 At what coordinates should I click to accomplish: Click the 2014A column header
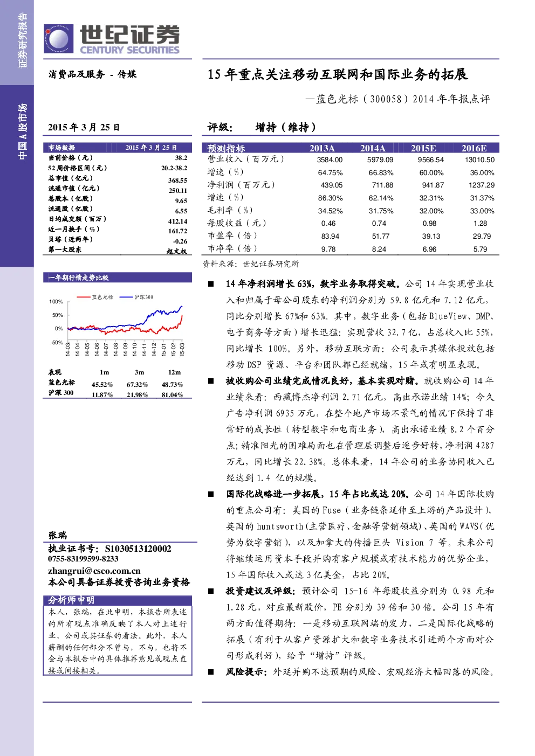373,148
